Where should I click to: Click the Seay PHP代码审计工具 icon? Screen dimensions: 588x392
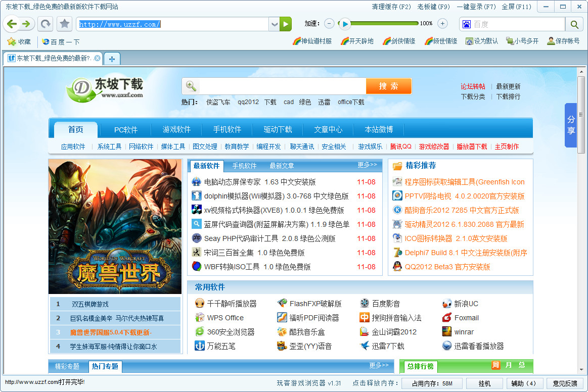point(197,238)
